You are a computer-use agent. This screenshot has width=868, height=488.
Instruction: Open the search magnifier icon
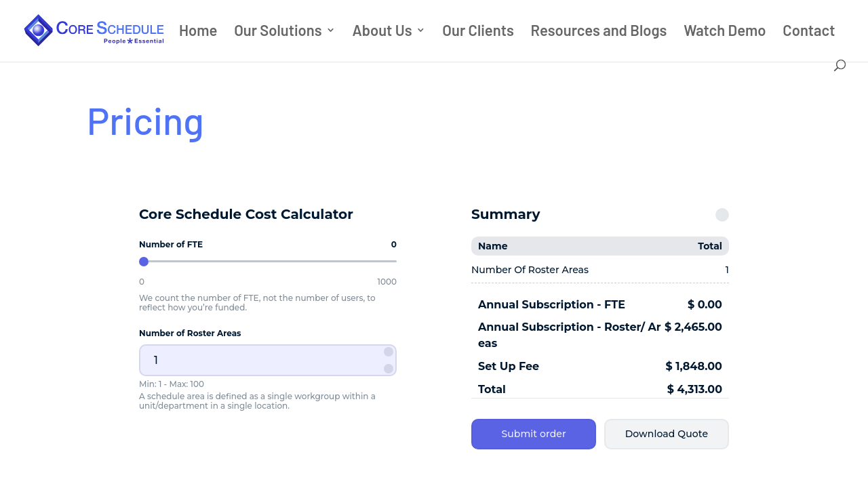tap(840, 65)
